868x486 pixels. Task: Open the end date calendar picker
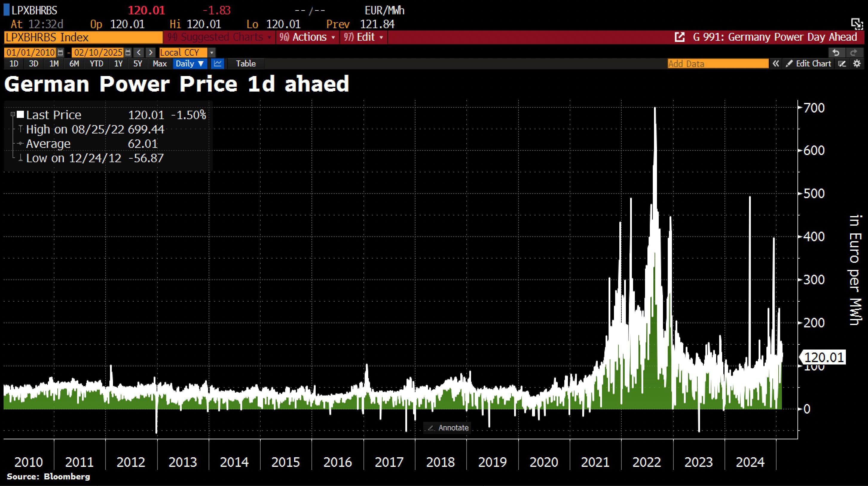pyautogui.click(x=128, y=53)
